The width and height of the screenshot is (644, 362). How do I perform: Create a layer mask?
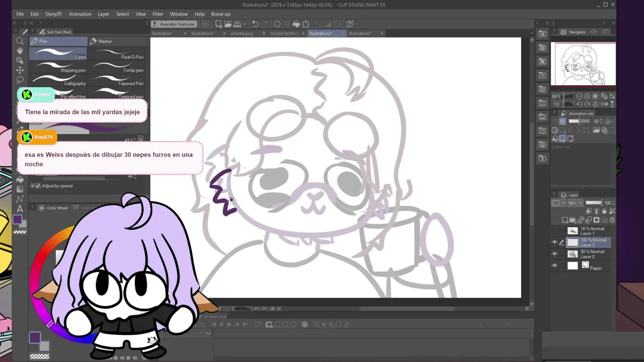(597, 220)
